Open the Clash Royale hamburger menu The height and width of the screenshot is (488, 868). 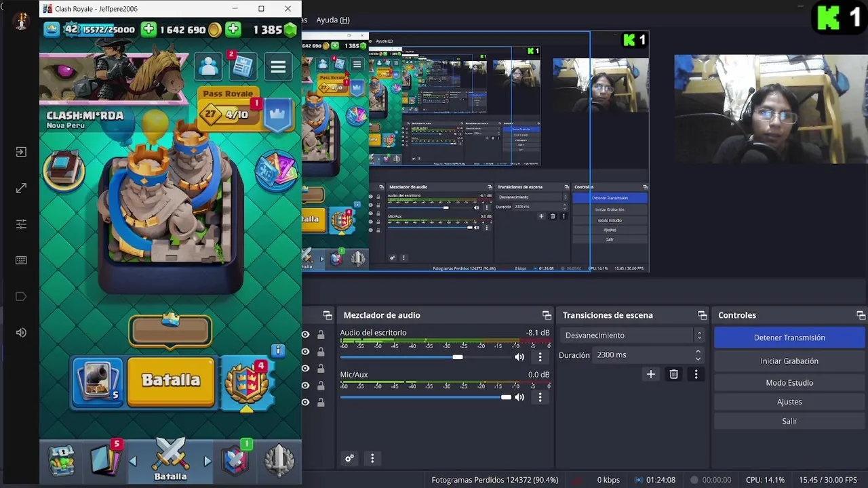pos(278,66)
